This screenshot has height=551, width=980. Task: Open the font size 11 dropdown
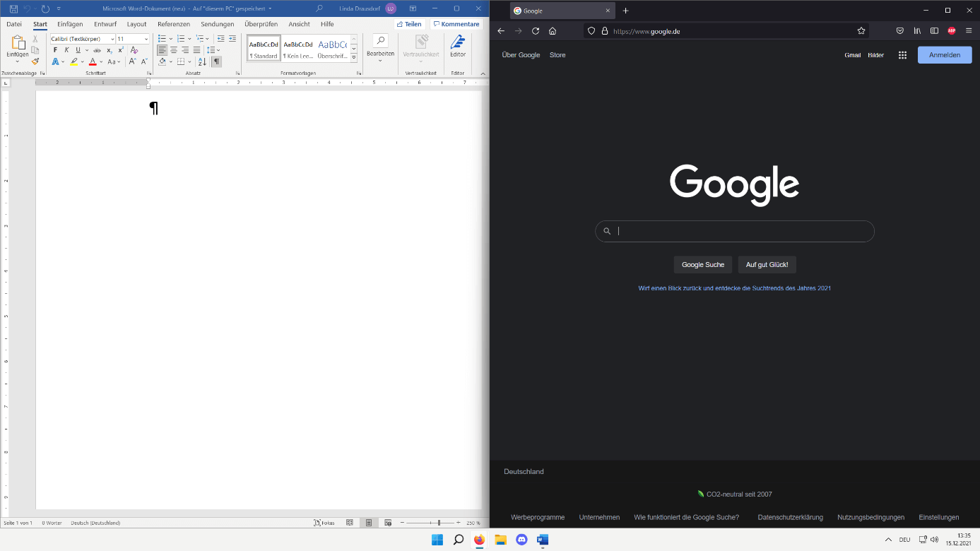(x=146, y=39)
